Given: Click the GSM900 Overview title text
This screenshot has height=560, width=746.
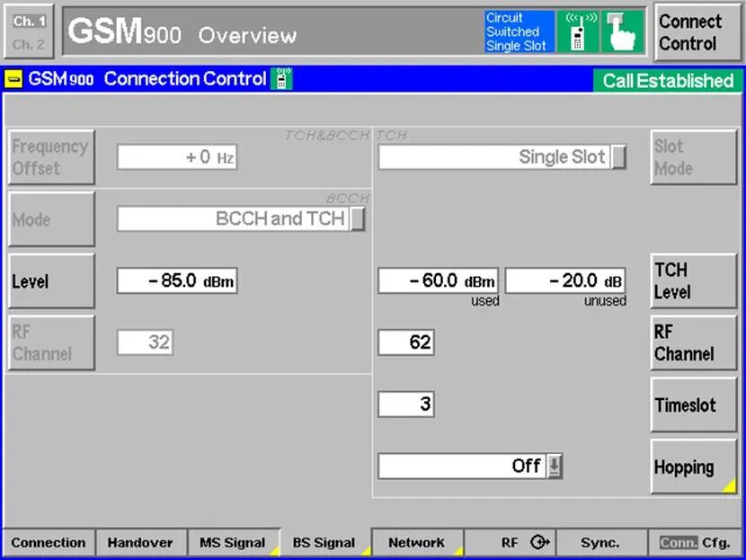Looking at the screenshot, I should (x=182, y=32).
